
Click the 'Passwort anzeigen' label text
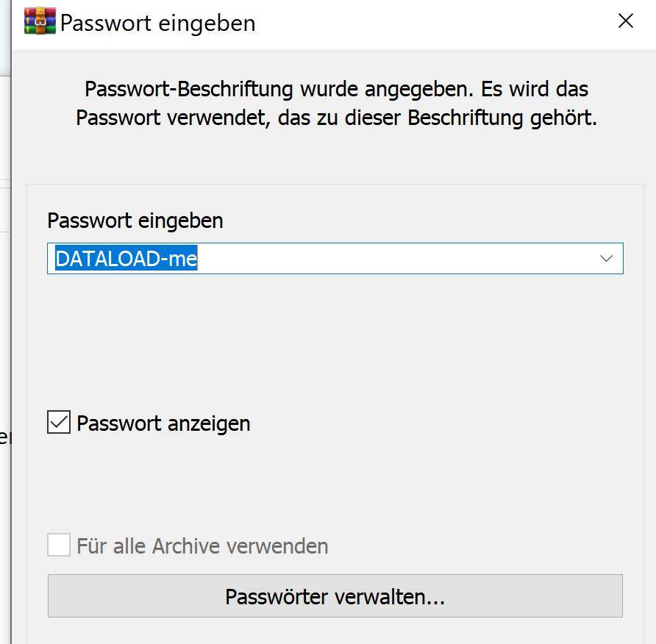click(163, 423)
